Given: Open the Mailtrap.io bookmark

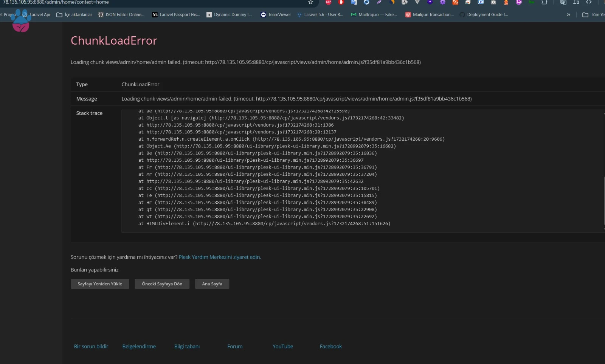Looking at the screenshot, I should (x=374, y=15).
